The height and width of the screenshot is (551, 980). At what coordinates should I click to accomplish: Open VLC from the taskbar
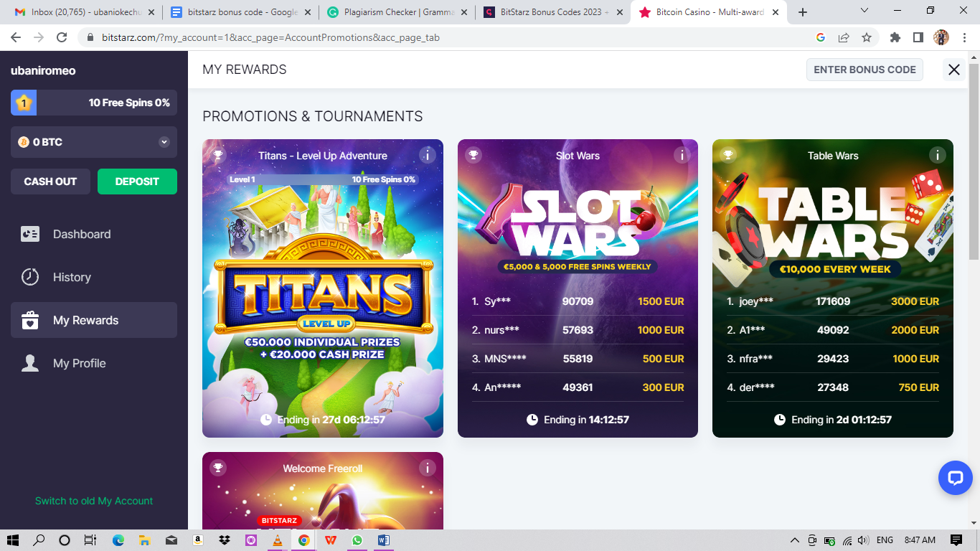pyautogui.click(x=278, y=540)
